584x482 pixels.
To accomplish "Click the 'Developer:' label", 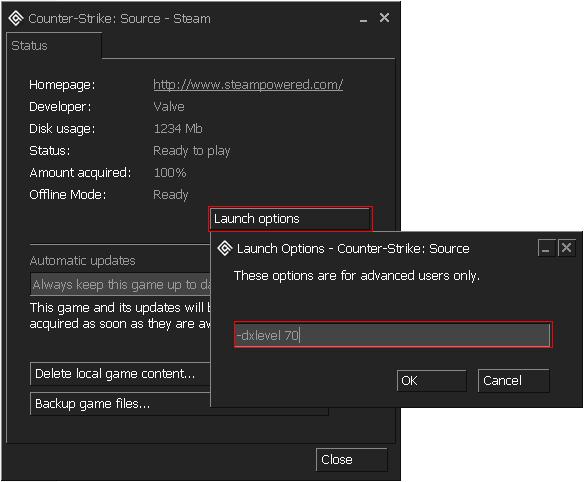I will pyautogui.click(x=60, y=107).
